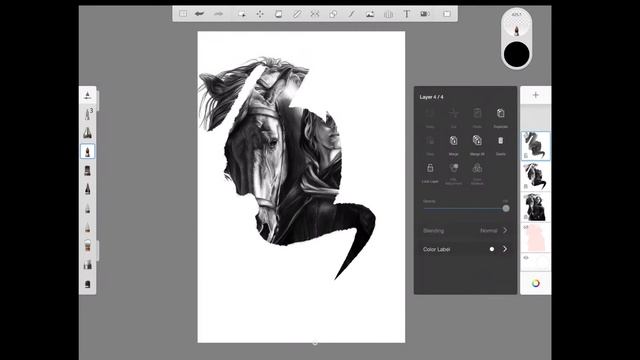
Task: Click the Layer 4 / 4 header
Action: click(x=431, y=97)
